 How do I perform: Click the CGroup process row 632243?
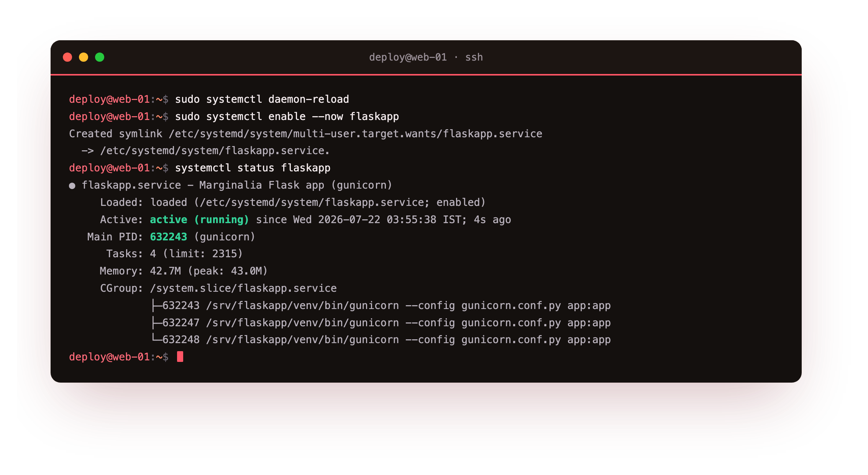coord(381,306)
